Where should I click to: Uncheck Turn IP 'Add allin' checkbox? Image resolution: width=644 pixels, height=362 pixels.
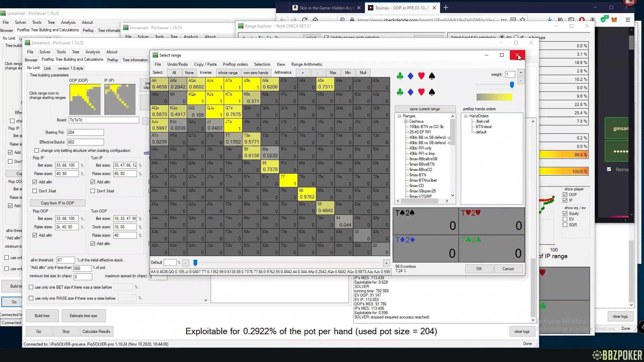click(x=93, y=182)
